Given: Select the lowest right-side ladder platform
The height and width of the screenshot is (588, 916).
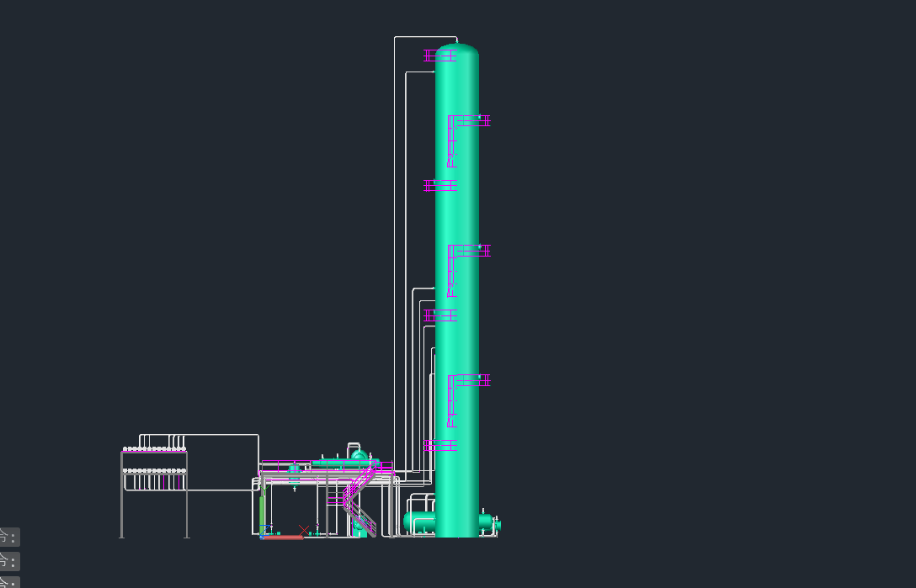Looking at the screenshot, I should [x=468, y=400].
